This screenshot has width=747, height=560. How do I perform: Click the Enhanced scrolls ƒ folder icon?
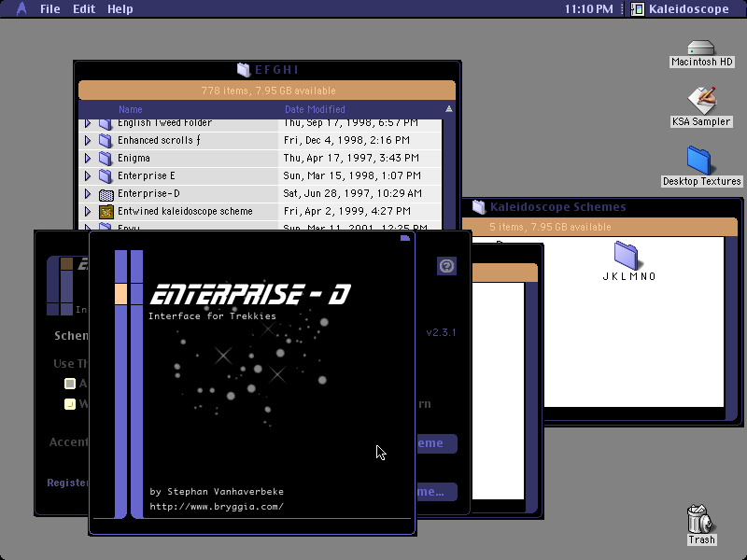pyautogui.click(x=106, y=141)
